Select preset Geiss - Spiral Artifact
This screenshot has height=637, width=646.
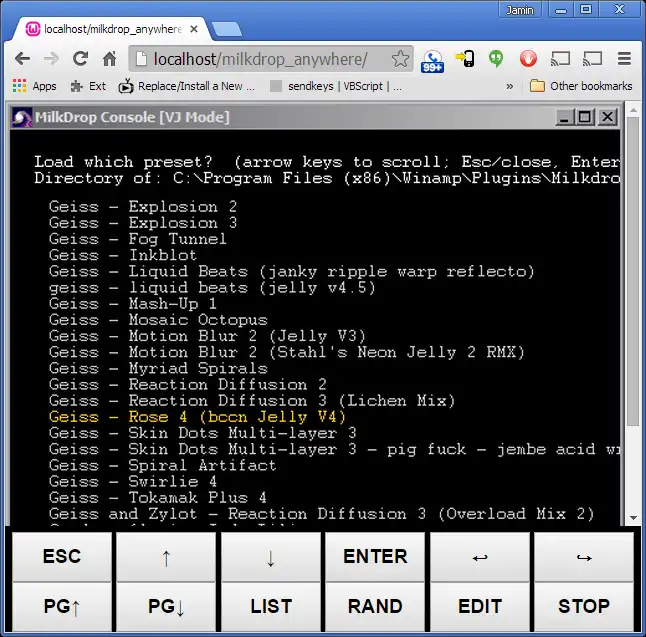point(162,466)
